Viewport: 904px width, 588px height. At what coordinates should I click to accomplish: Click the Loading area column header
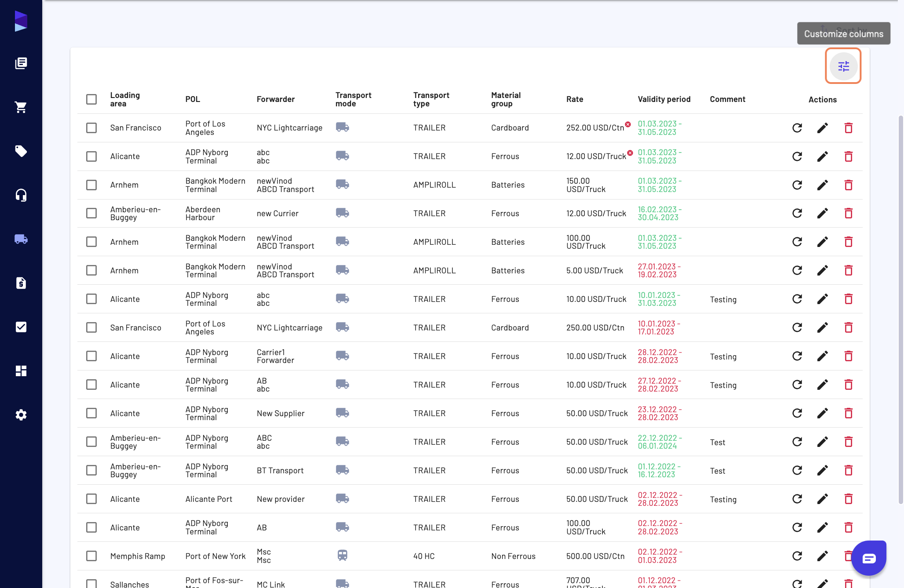[x=125, y=99]
